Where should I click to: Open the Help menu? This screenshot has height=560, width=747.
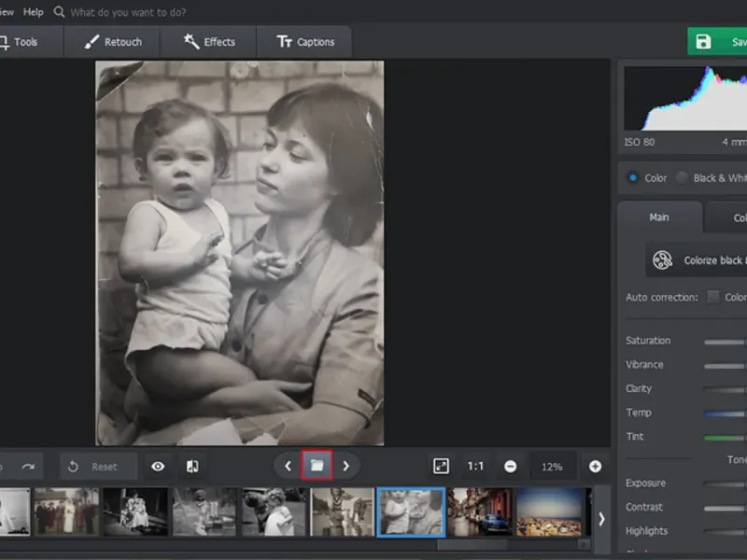[34, 12]
